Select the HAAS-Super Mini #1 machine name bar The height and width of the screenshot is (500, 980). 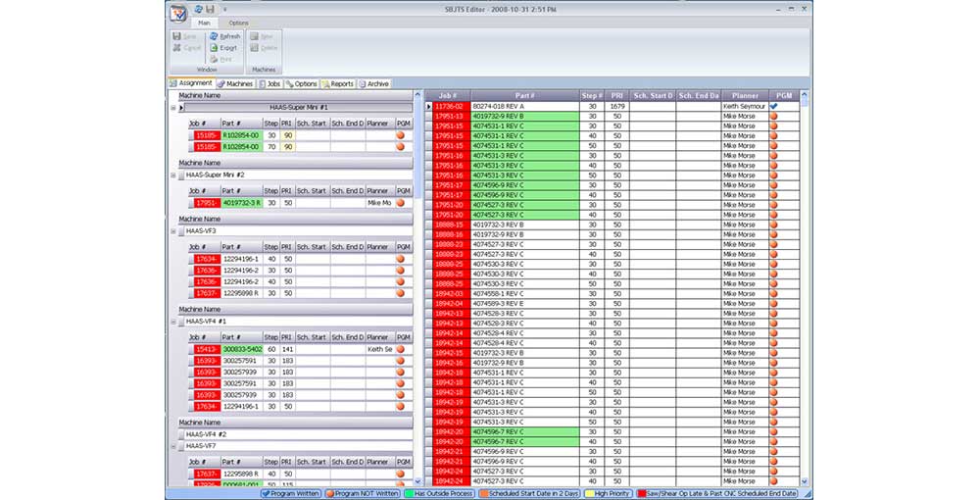298,108
